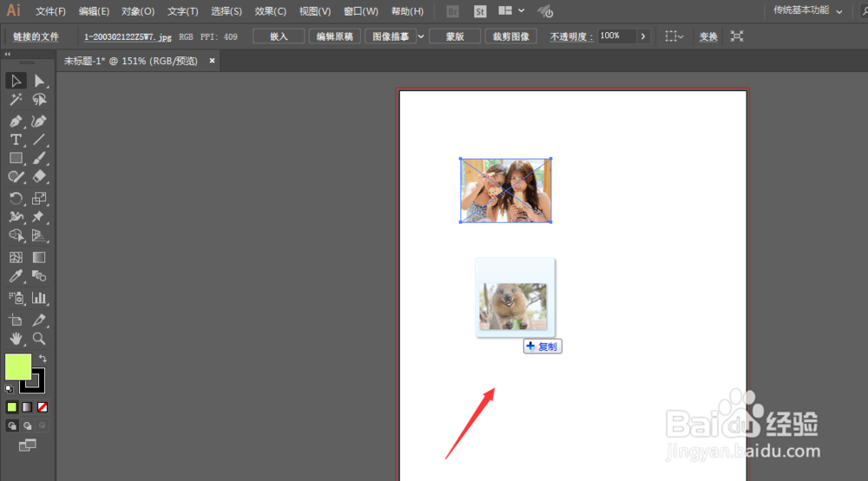
Task: Open the 窗口(W) menu
Action: (x=361, y=11)
